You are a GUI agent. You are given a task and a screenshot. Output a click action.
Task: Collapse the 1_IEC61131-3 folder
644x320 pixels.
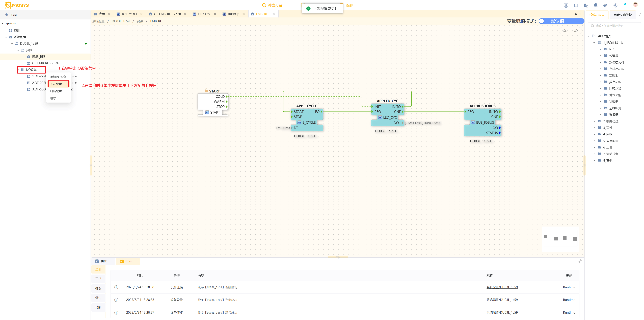(x=594, y=43)
